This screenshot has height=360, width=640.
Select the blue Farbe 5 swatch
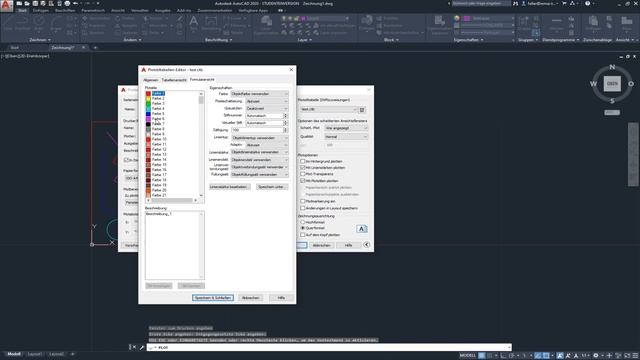(148, 114)
